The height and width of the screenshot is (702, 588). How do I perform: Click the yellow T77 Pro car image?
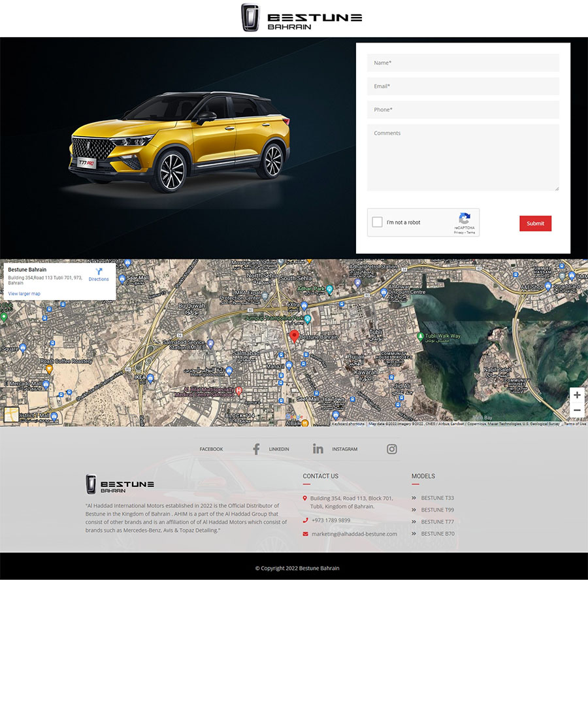(179, 141)
